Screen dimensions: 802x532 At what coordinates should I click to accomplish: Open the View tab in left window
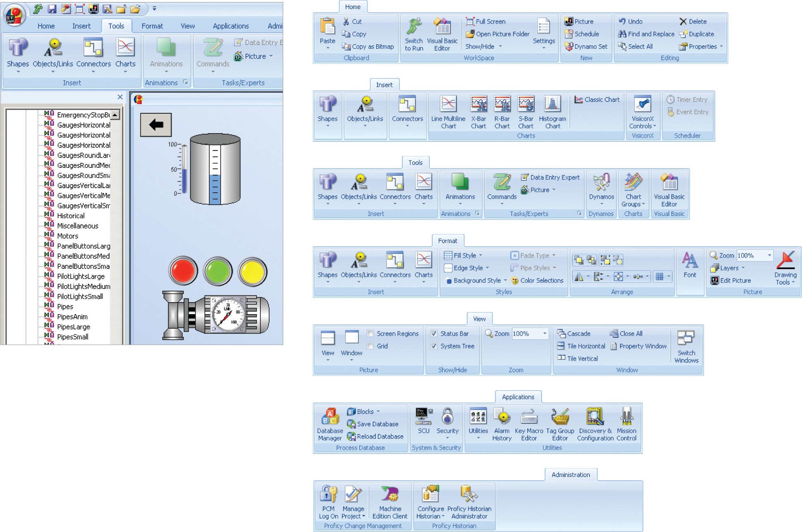point(188,26)
